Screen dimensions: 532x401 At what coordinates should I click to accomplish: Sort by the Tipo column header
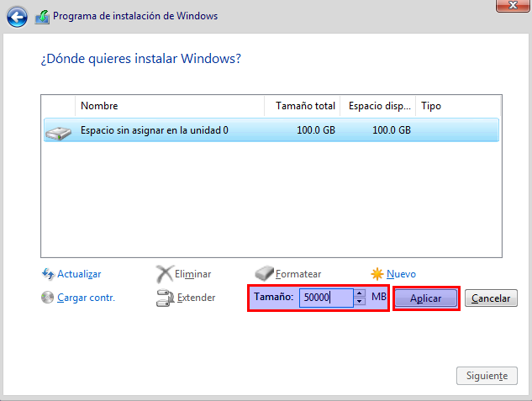click(x=458, y=106)
